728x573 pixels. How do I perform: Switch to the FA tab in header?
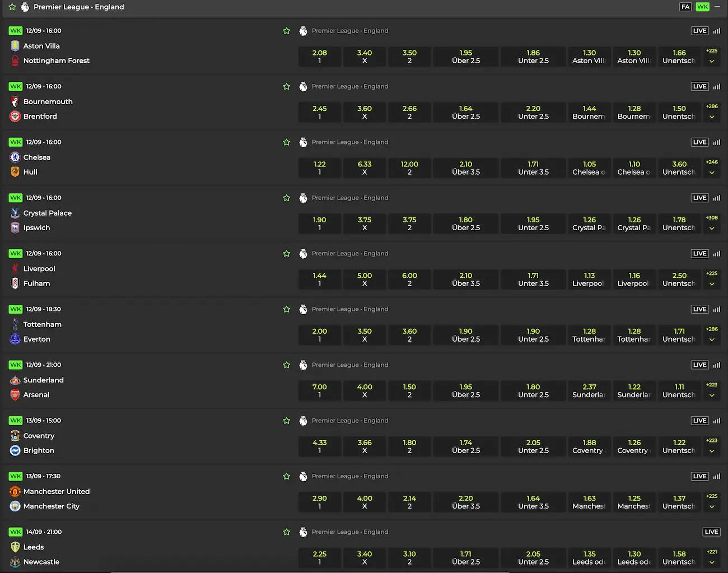(685, 7)
